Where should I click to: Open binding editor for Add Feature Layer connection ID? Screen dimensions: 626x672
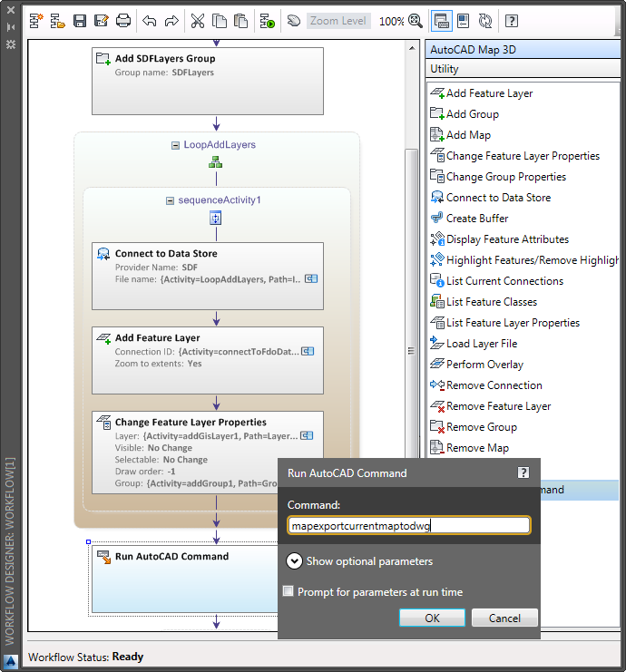(x=308, y=352)
